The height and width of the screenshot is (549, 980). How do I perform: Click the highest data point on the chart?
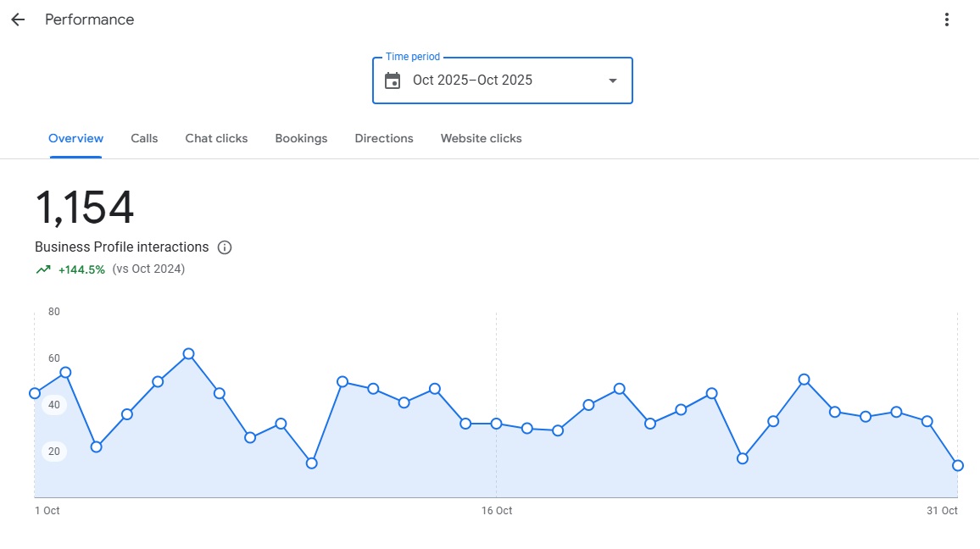click(188, 353)
